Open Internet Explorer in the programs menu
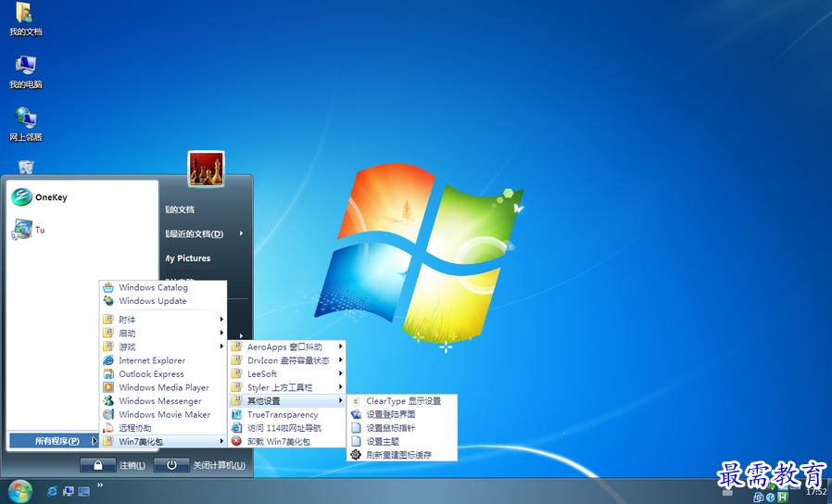Image resolution: width=832 pixels, height=504 pixels. 163,360
